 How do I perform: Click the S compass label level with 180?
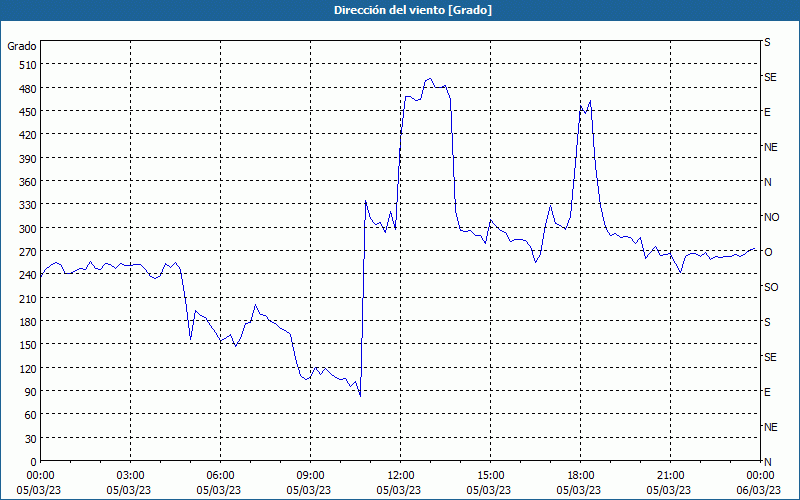767,322
